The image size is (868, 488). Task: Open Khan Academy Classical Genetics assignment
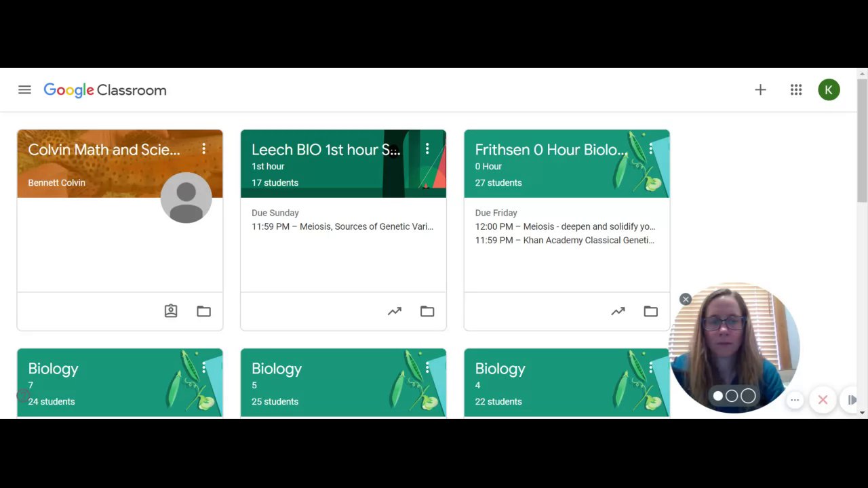(x=565, y=240)
